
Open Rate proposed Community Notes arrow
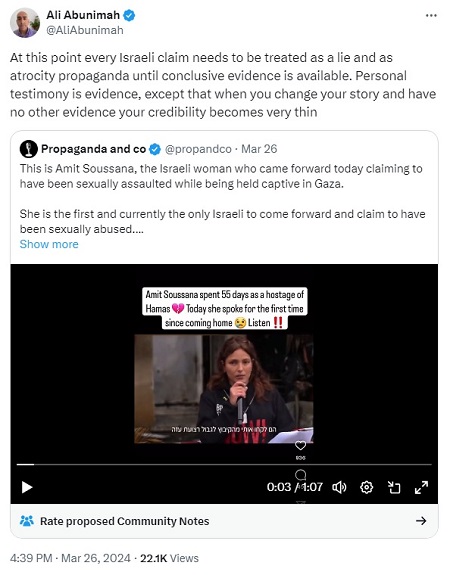421,521
